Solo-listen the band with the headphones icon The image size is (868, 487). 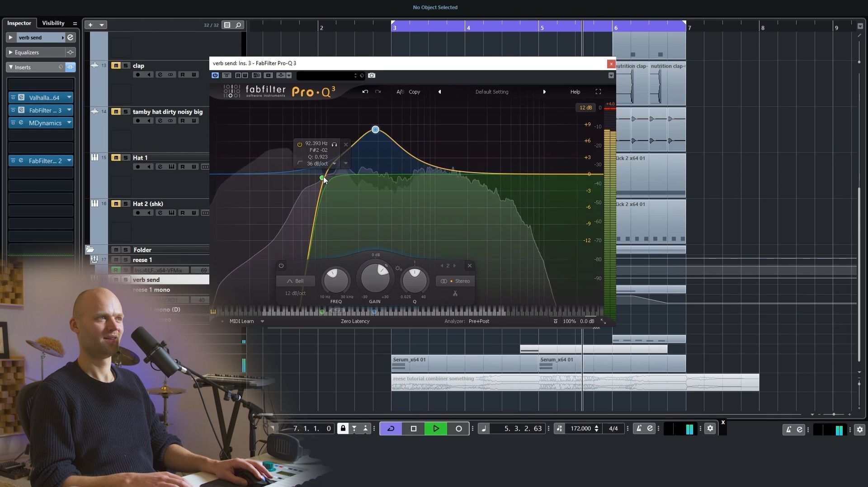click(x=334, y=145)
